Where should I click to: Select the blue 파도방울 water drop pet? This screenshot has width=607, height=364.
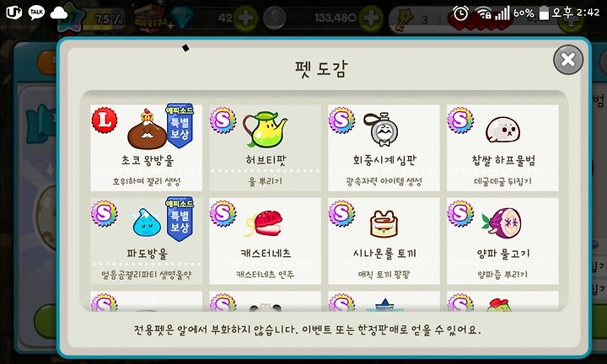pyautogui.click(x=147, y=241)
